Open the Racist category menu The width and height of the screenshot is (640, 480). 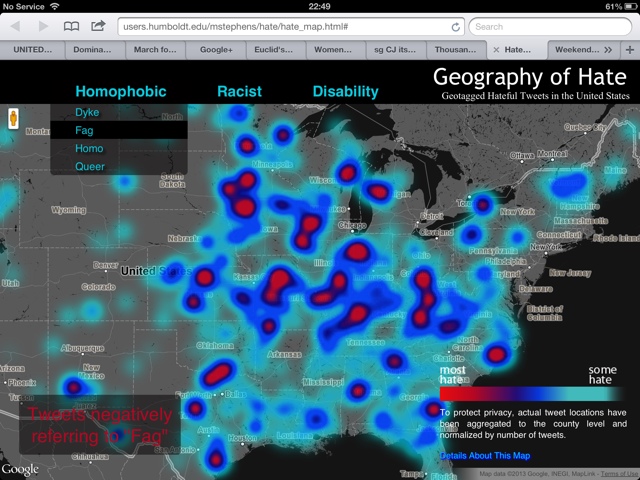(x=240, y=91)
